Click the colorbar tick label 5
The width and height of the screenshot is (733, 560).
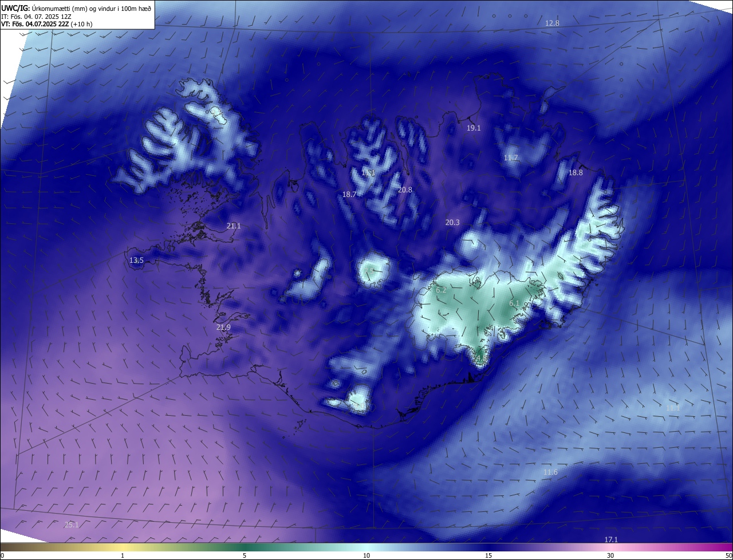click(245, 556)
